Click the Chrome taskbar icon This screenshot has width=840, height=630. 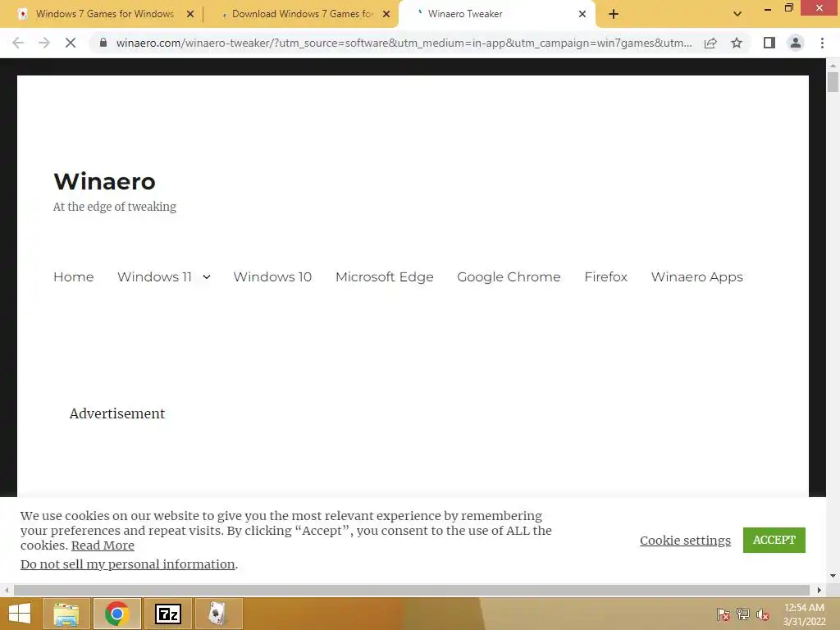pyautogui.click(x=116, y=614)
